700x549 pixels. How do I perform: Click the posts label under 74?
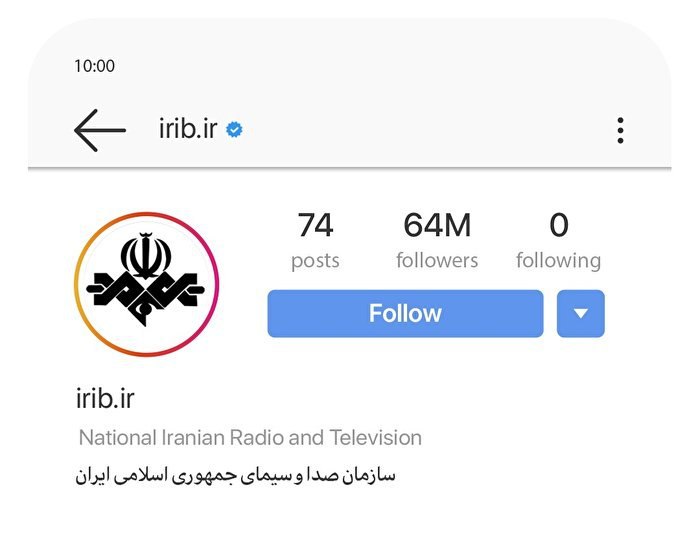pyautogui.click(x=315, y=261)
